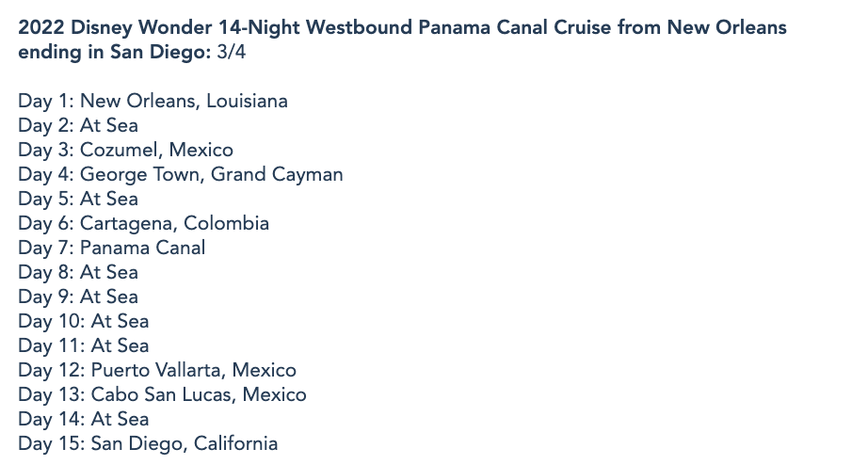Screen dimensions: 868x465
Task: Click the Day 7 Panama Canal line
Action: pos(111,248)
